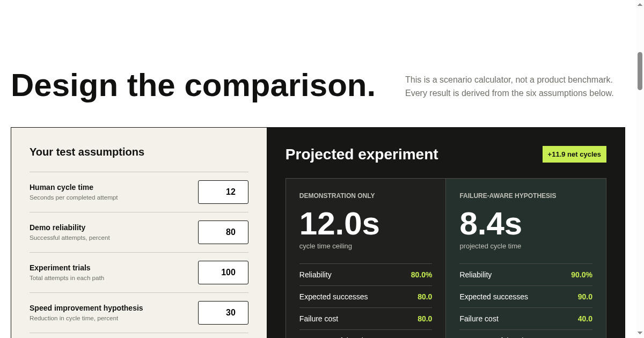Click Expected successes value 80.0
Image resolution: width=644 pixels, height=338 pixels.
(x=425, y=297)
